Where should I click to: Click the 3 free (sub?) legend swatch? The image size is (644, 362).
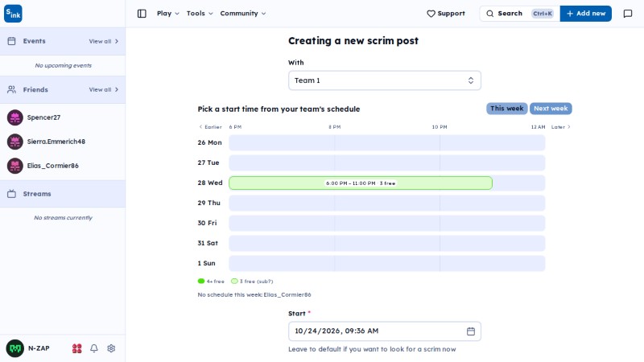click(234, 281)
